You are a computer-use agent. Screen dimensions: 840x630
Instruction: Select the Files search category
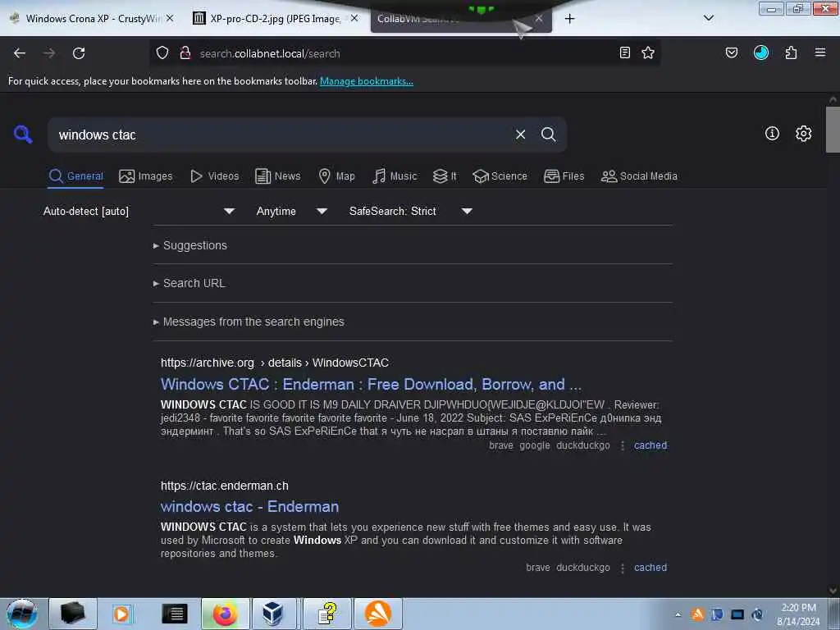564,176
